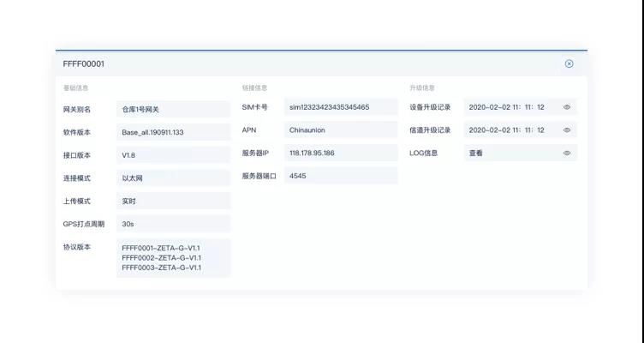
Task: Click the 信道升级记录 label
Action: [x=430, y=130]
